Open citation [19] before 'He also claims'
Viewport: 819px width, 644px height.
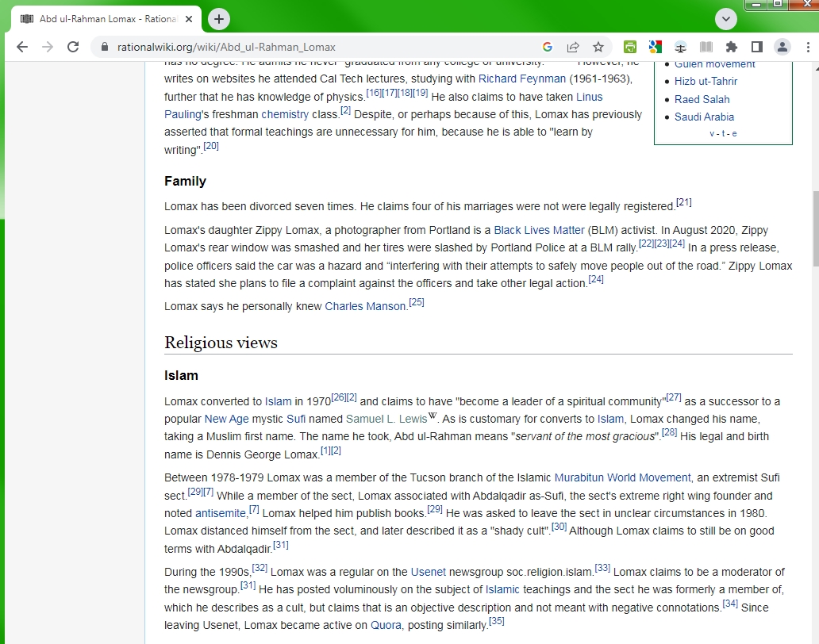tap(421, 92)
